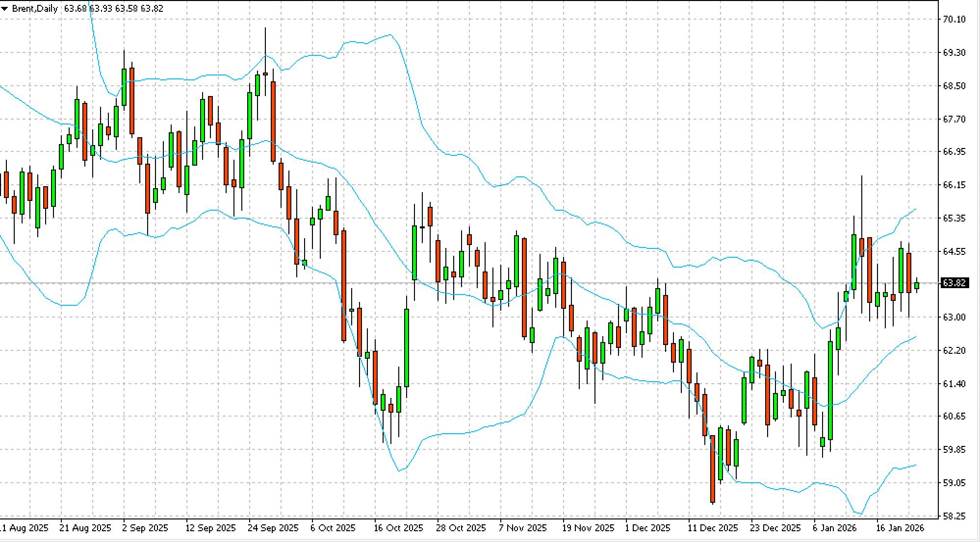This screenshot has width=980, height=542.
Task: Click upper Bollinger band peak near 69.70
Action: tap(390, 35)
